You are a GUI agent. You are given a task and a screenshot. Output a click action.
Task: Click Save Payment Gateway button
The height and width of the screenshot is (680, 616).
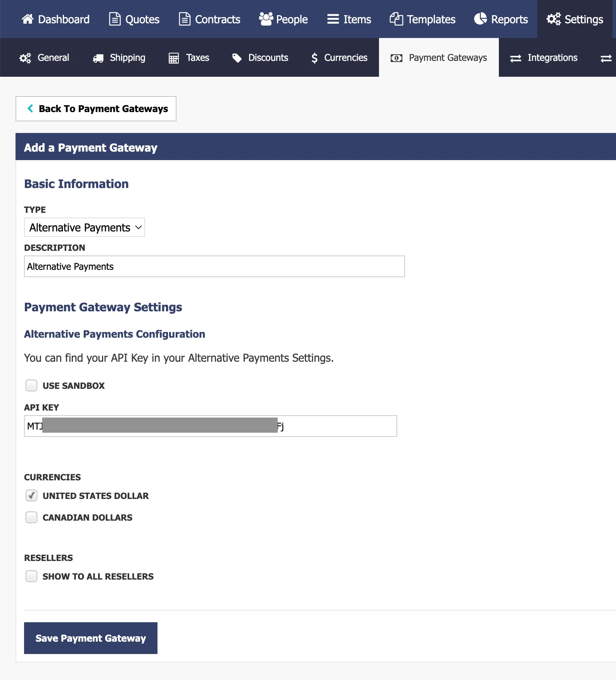(91, 638)
